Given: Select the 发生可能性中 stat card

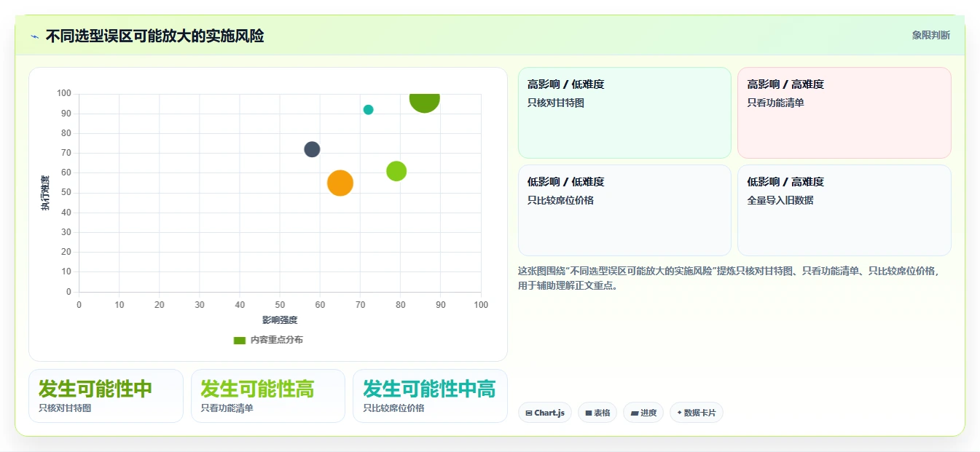Looking at the screenshot, I should (x=106, y=396).
